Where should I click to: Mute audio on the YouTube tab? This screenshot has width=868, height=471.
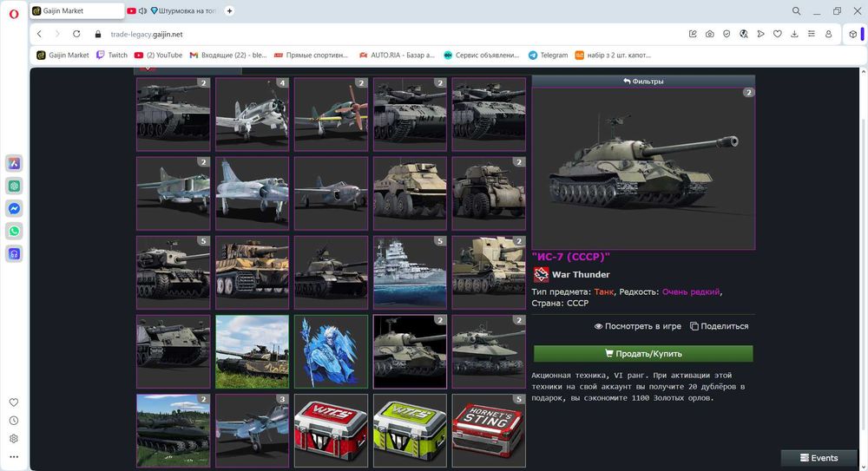pos(143,11)
